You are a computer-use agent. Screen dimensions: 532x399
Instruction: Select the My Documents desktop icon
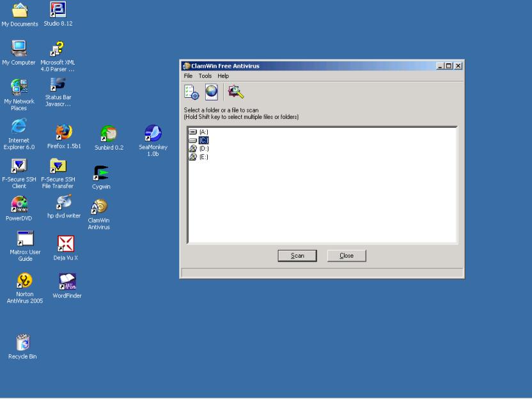(x=20, y=15)
